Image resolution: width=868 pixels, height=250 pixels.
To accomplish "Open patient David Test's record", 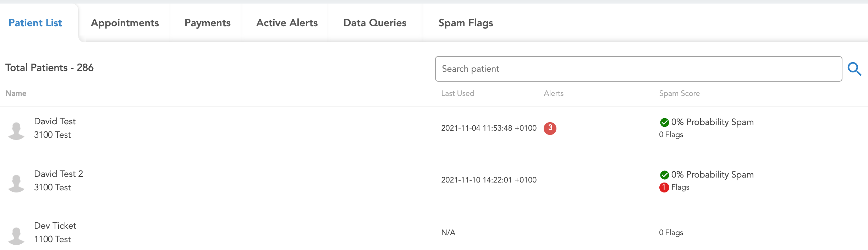I will 55,121.
